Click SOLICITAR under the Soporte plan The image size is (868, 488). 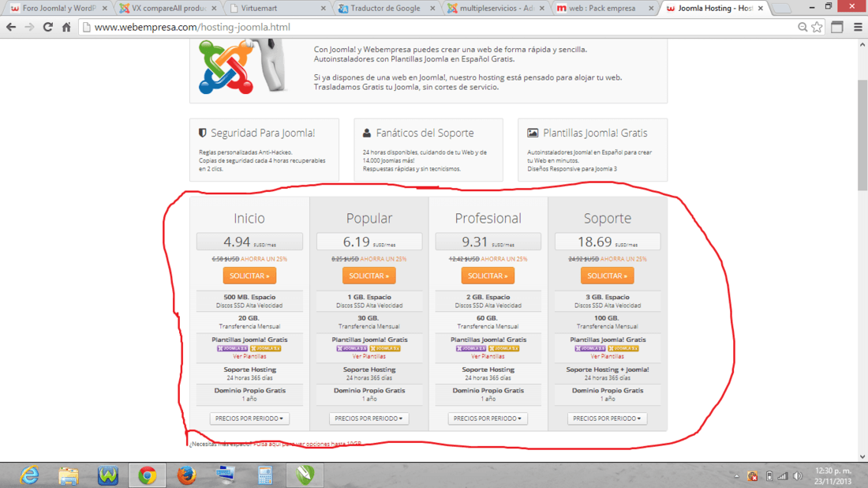608,276
